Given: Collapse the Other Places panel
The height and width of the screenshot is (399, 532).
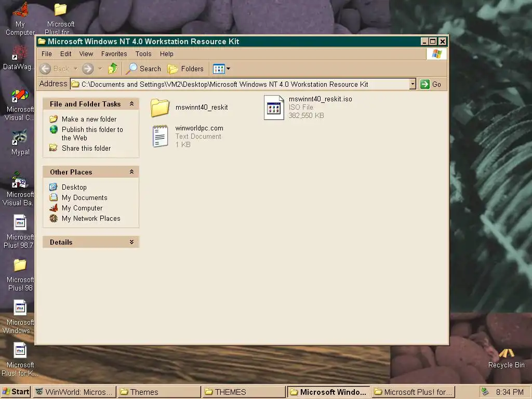Looking at the screenshot, I should click(x=131, y=171).
